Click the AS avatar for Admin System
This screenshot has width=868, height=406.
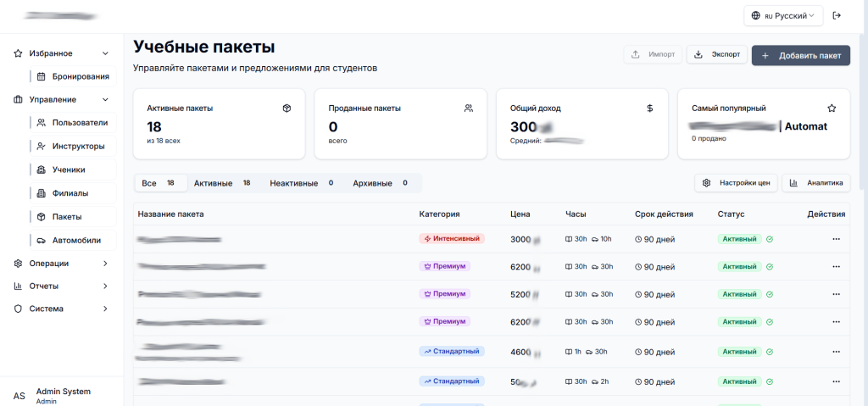(x=19, y=396)
